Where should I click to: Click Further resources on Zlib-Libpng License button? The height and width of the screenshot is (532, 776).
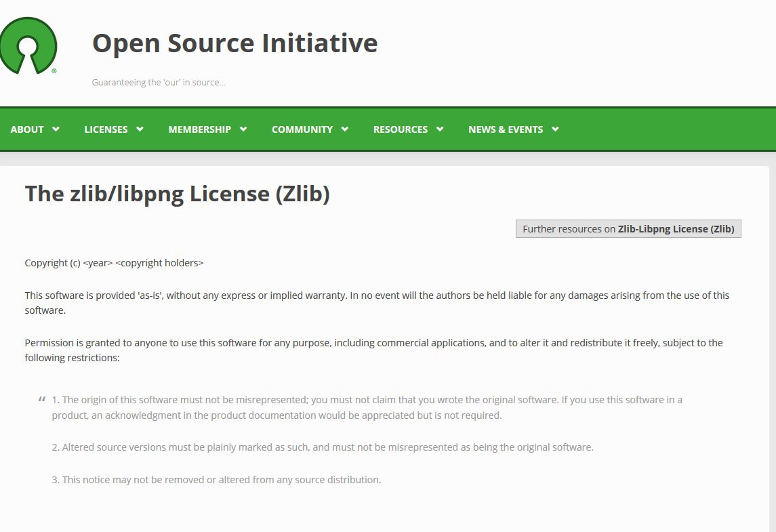(628, 228)
